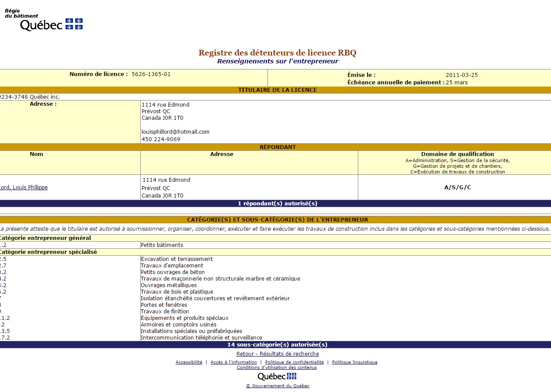The image size is (551, 392).
Task: Click the Québec inc. licence holder name
Action: coord(30,97)
